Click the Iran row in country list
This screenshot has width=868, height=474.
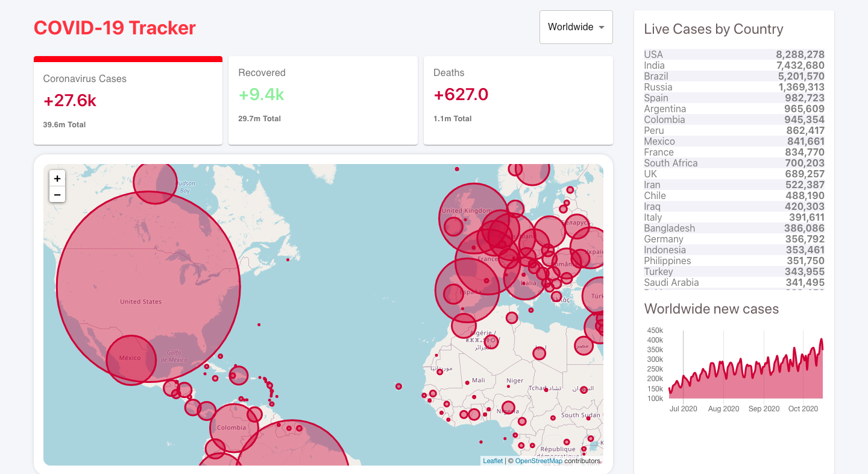coord(734,185)
